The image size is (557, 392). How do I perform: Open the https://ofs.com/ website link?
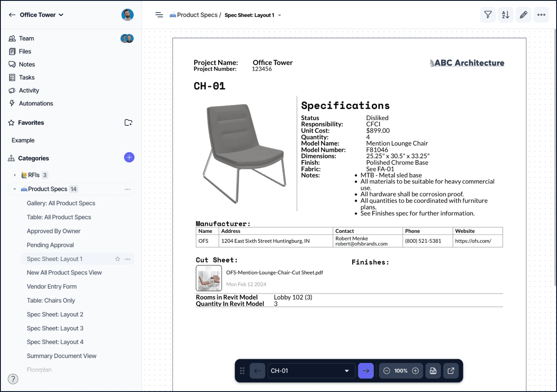tap(473, 241)
